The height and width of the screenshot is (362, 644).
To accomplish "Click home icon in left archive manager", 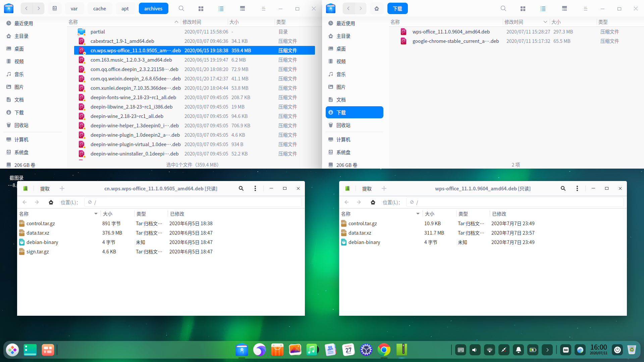I will pos(51,202).
